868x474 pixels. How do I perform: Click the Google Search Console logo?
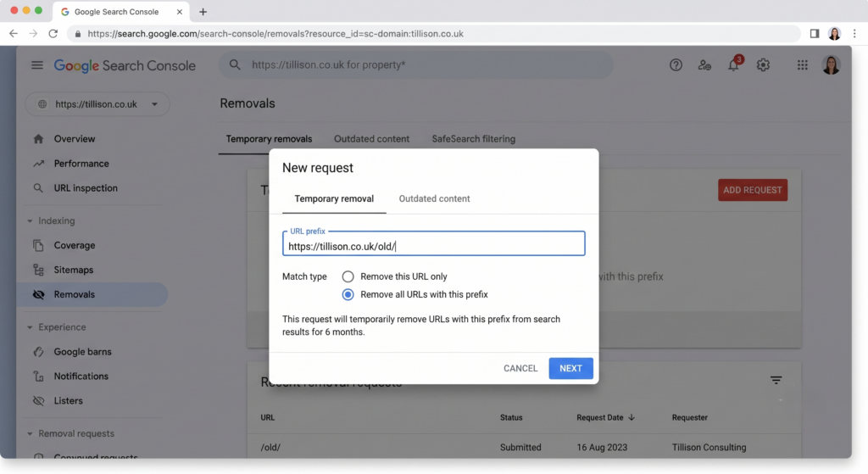[x=125, y=65]
